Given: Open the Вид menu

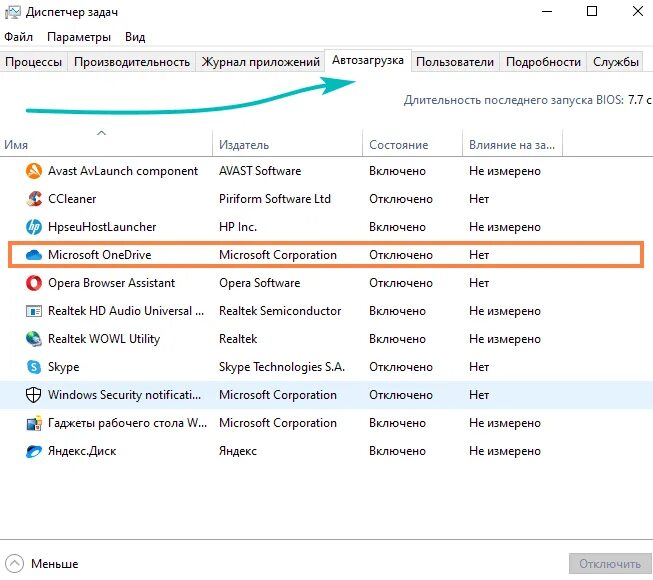Looking at the screenshot, I should (x=135, y=37).
